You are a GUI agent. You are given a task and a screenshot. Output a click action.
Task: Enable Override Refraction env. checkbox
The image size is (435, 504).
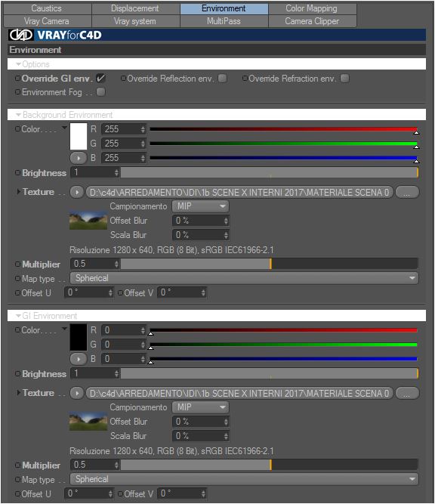pos(344,78)
